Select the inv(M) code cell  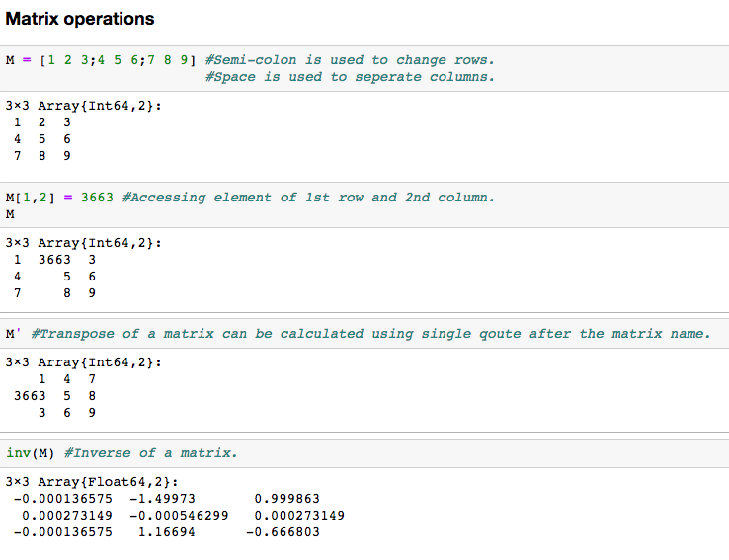(x=364, y=453)
